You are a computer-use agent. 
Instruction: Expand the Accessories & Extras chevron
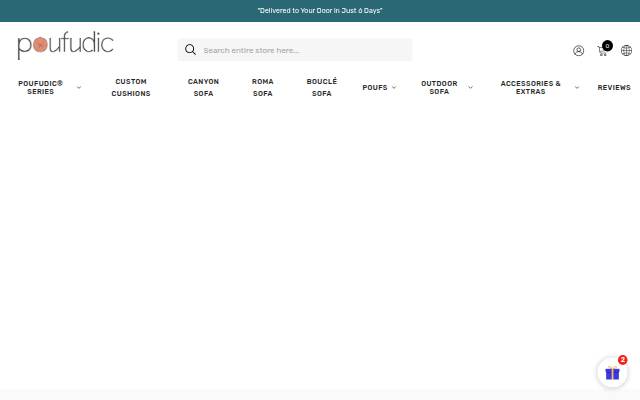click(x=577, y=87)
